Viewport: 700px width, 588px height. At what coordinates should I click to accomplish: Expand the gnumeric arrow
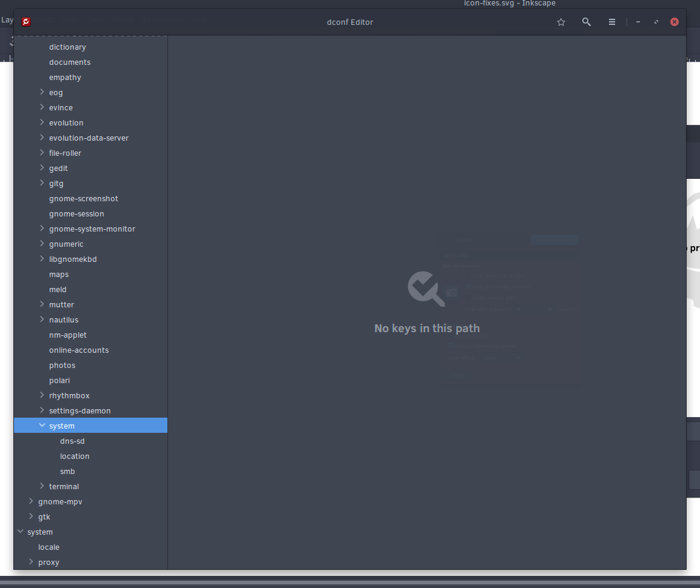coord(42,244)
